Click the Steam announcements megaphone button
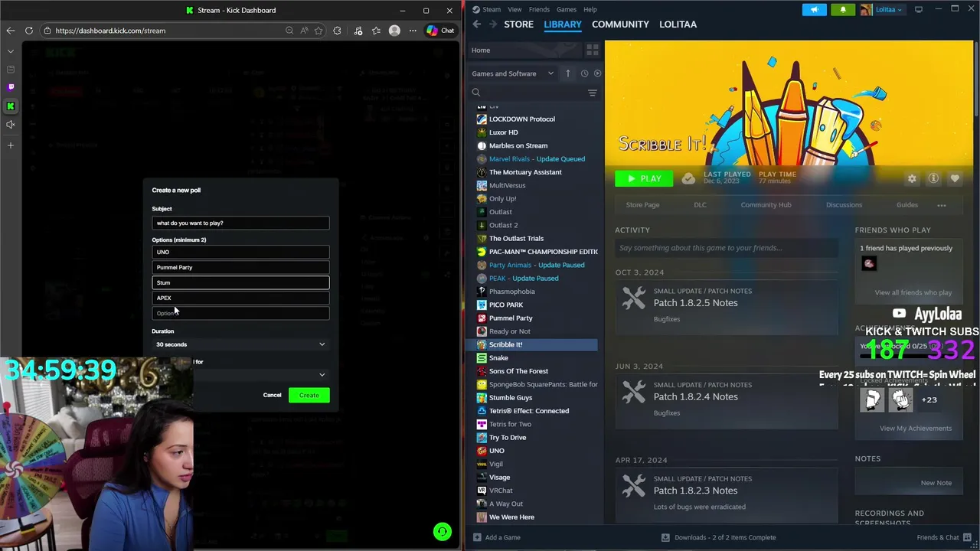The width and height of the screenshot is (980, 551). [815, 9]
